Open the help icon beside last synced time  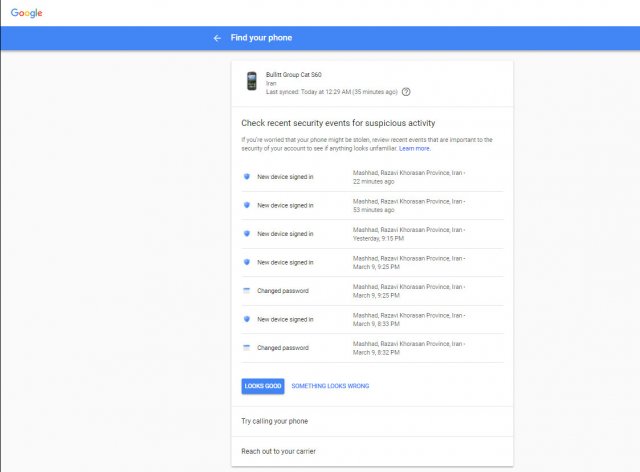pyautogui.click(x=406, y=91)
